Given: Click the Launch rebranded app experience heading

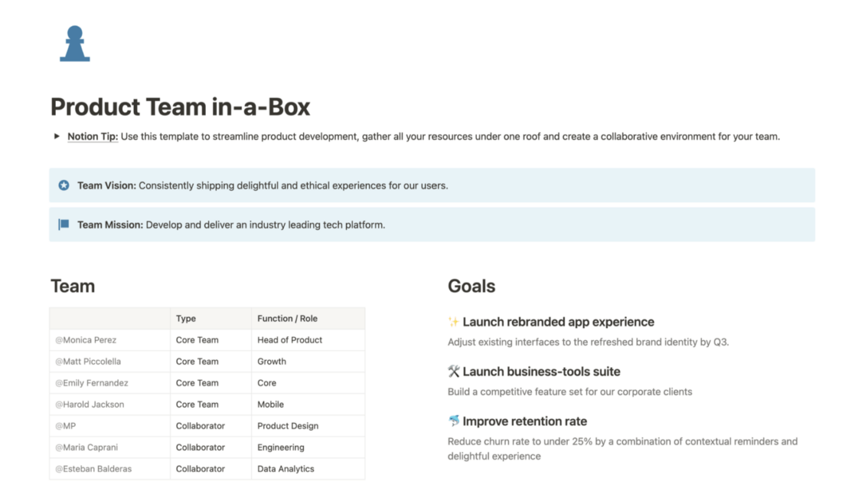Looking at the screenshot, I should pyautogui.click(x=558, y=322).
